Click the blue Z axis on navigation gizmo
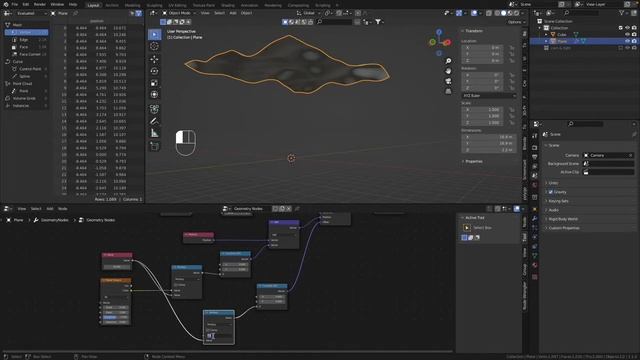This screenshot has height=360, width=640. pyautogui.click(x=439, y=32)
